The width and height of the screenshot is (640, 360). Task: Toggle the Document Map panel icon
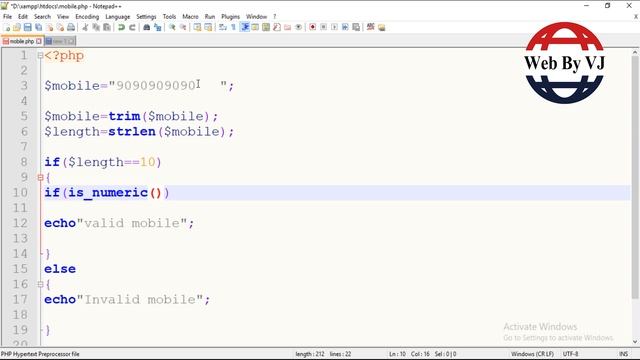266,27
